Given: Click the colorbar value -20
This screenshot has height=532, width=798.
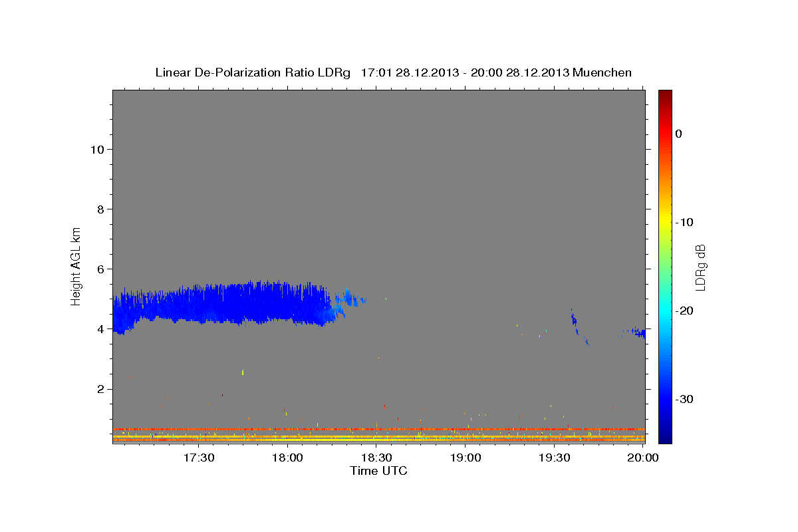Looking at the screenshot, I should [x=684, y=311].
